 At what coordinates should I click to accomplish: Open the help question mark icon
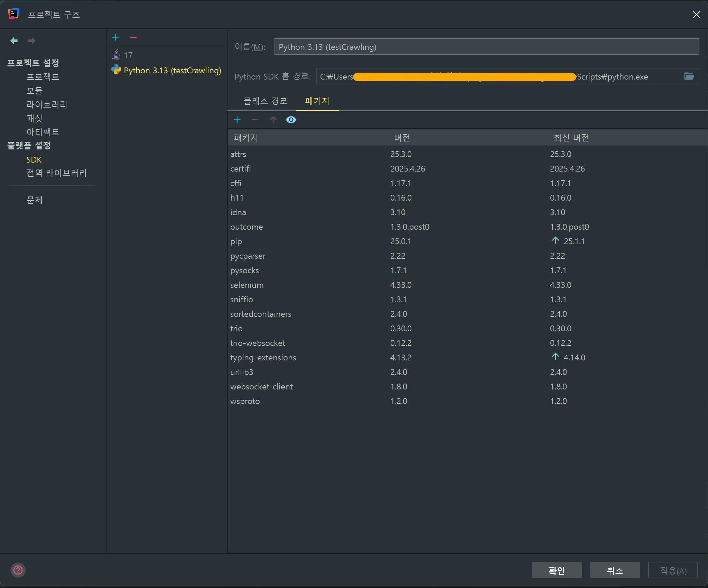pyautogui.click(x=18, y=570)
